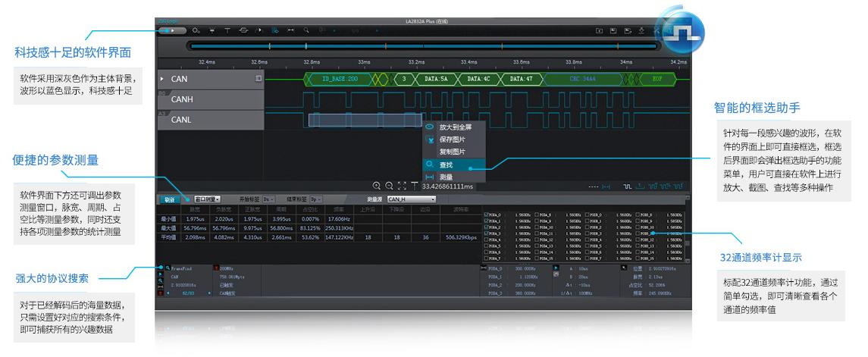868x357 pixels.
Task: Click the fit-to-screen icon below waveform
Action: coord(402,186)
